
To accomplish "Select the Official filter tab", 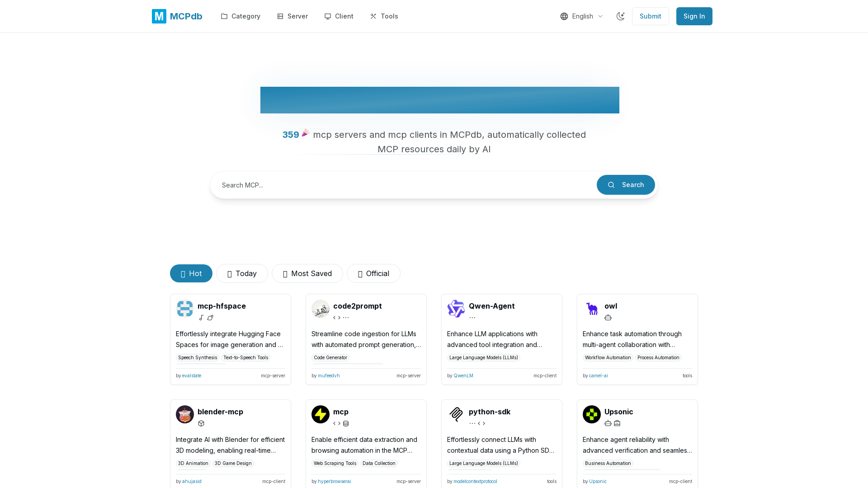I will tap(373, 273).
